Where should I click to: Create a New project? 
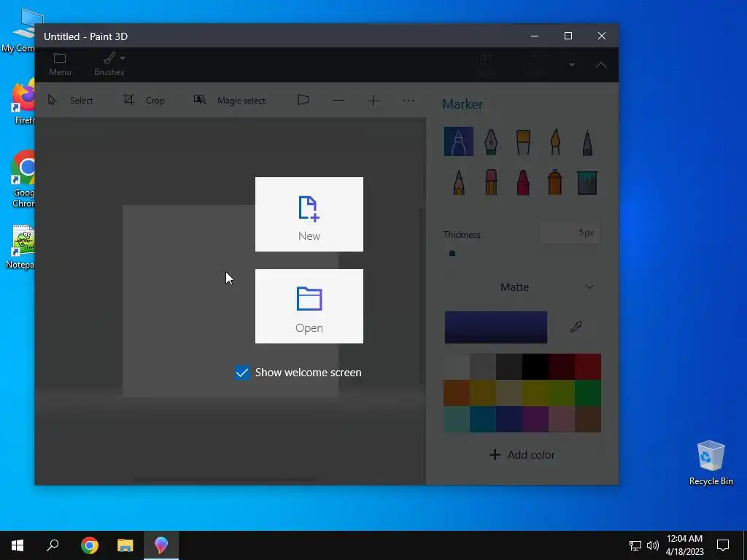(x=309, y=214)
